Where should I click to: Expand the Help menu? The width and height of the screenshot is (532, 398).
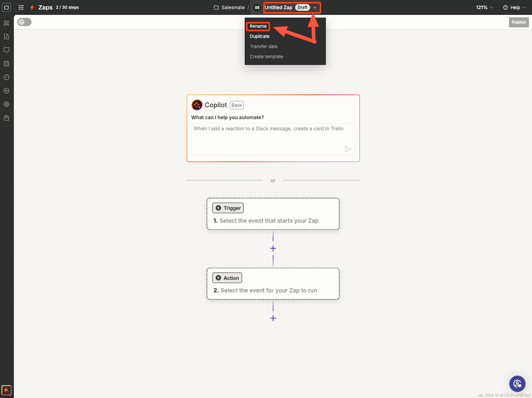514,7
